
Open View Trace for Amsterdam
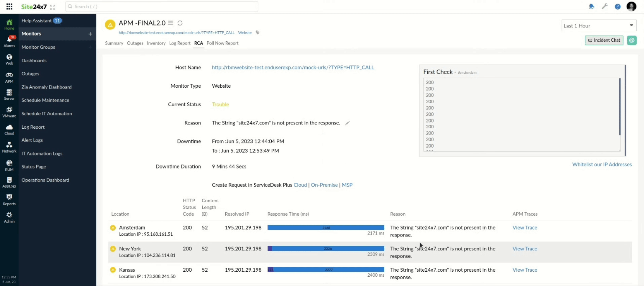(x=524, y=228)
